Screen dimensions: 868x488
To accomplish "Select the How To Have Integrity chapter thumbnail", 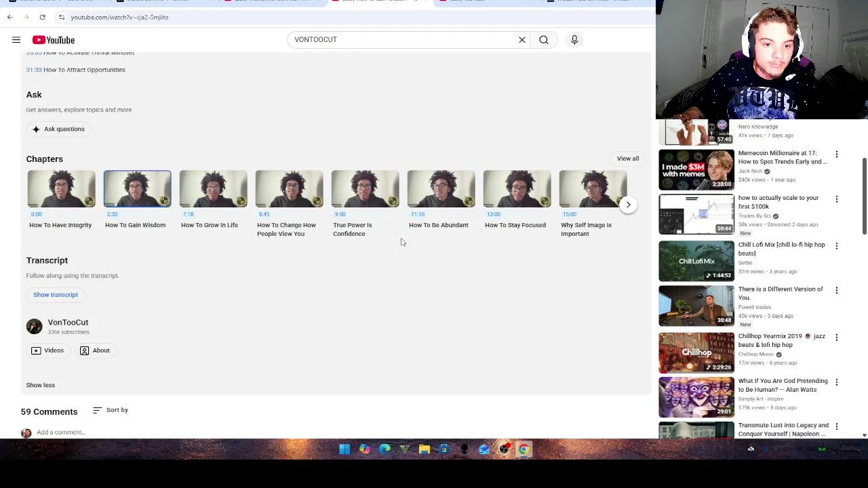I will [x=62, y=189].
